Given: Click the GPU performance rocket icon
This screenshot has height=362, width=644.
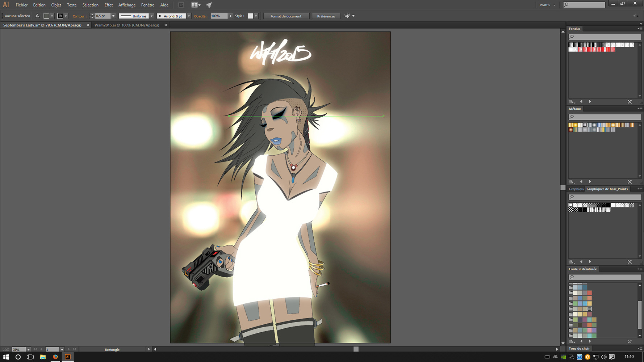Looking at the screenshot, I should 209,5.
